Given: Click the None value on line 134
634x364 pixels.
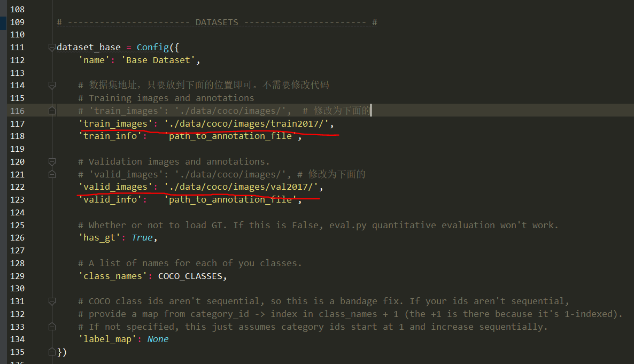Looking at the screenshot, I should click(x=158, y=339).
